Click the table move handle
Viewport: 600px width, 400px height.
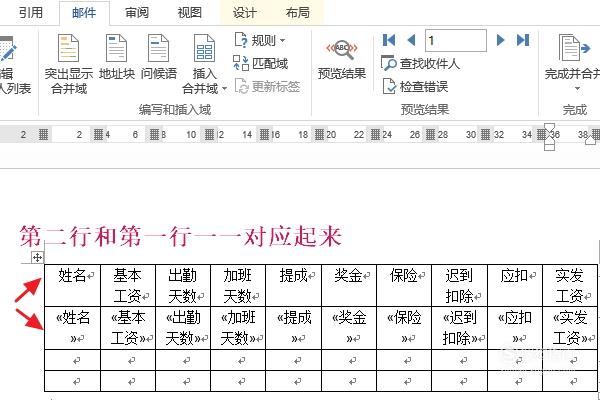tap(38, 258)
